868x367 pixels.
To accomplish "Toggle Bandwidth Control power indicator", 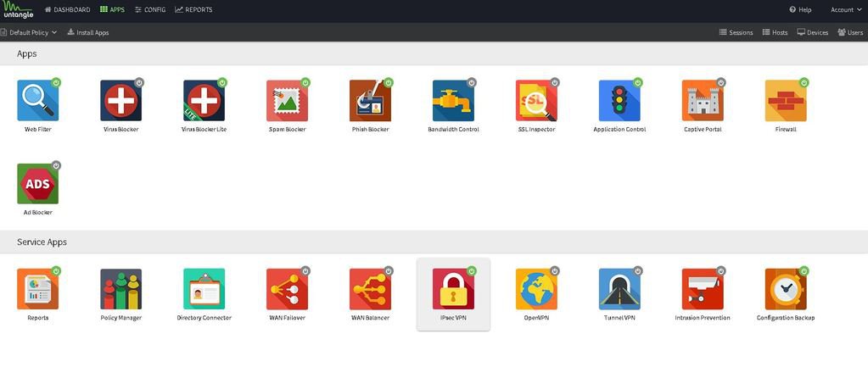I will click(472, 82).
